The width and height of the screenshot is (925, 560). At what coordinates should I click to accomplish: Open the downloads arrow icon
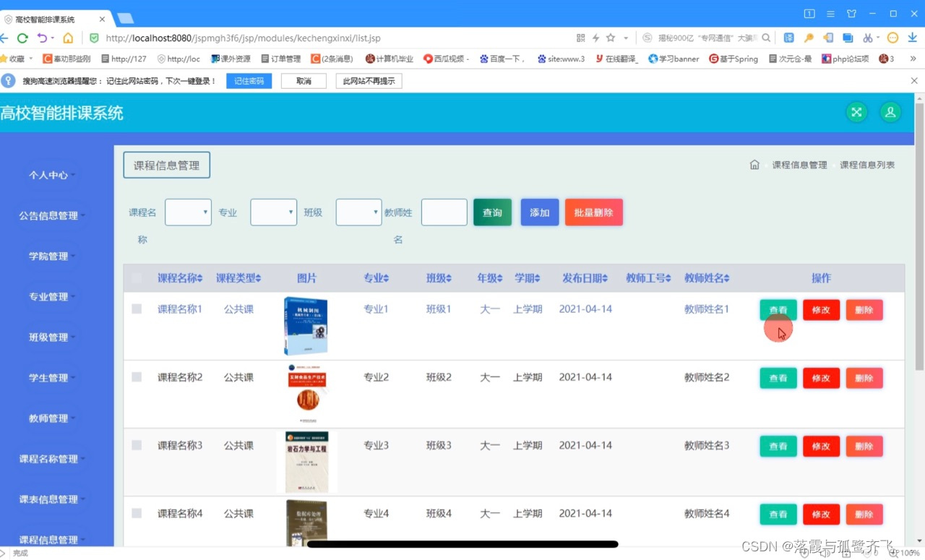coord(912,38)
